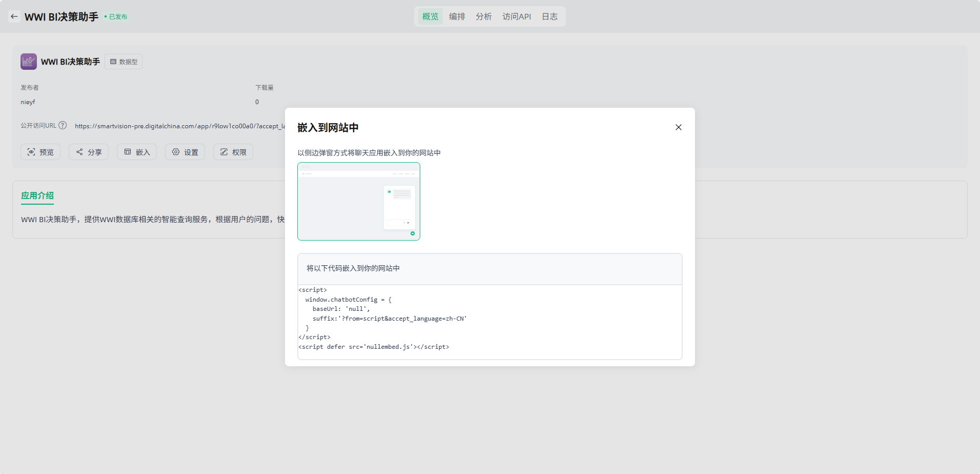Click the 预览 preview button
The width and height of the screenshot is (980, 474).
pos(40,152)
